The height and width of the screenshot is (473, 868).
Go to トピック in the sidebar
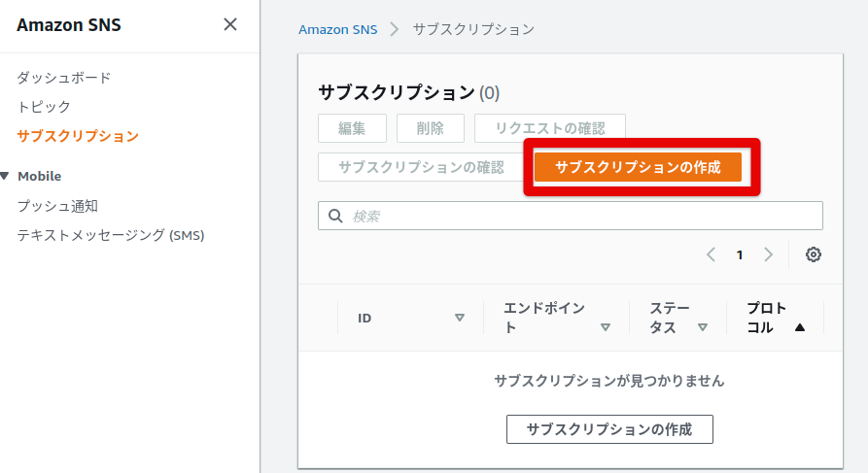44,106
